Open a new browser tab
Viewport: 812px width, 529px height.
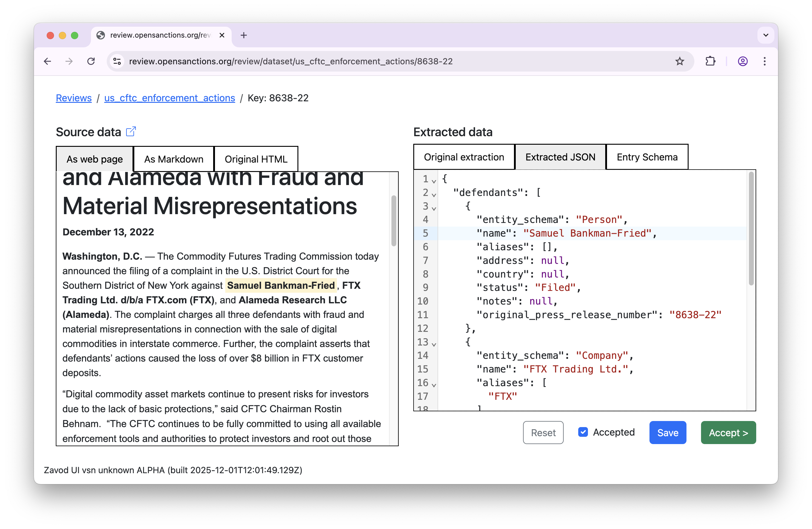click(243, 35)
